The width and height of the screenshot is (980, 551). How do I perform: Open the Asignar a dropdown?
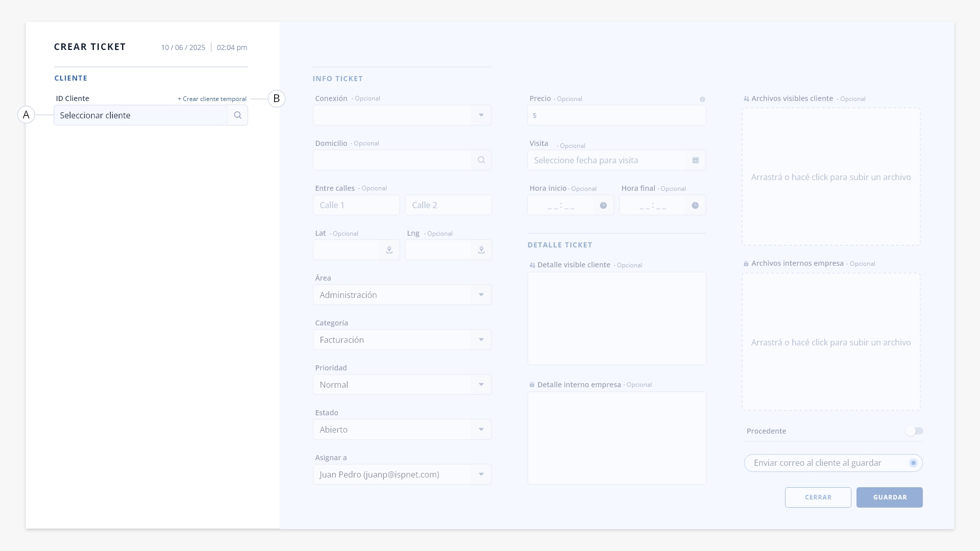point(402,474)
